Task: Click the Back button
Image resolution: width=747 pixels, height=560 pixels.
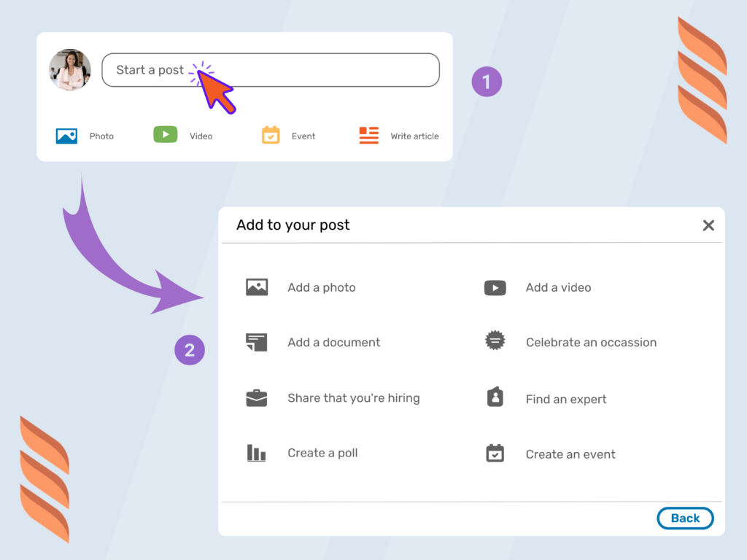Action: (x=684, y=518)
